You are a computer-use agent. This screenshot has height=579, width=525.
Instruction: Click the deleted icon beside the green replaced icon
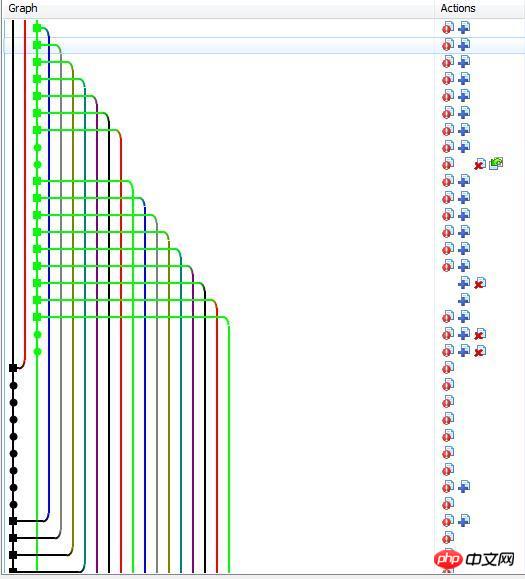pos(480,164)
